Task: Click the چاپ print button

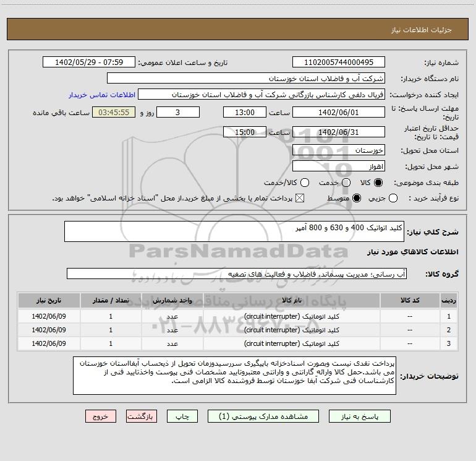Action: pyautogui.click(x=182, y=416)
